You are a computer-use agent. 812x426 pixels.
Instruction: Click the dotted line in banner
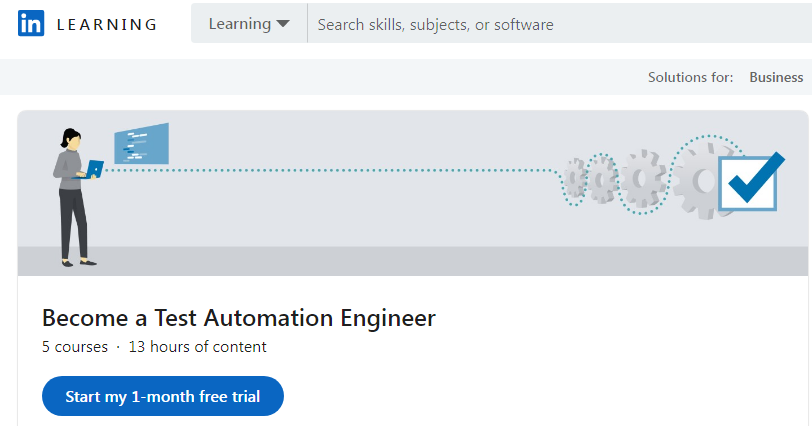[330, 170]
